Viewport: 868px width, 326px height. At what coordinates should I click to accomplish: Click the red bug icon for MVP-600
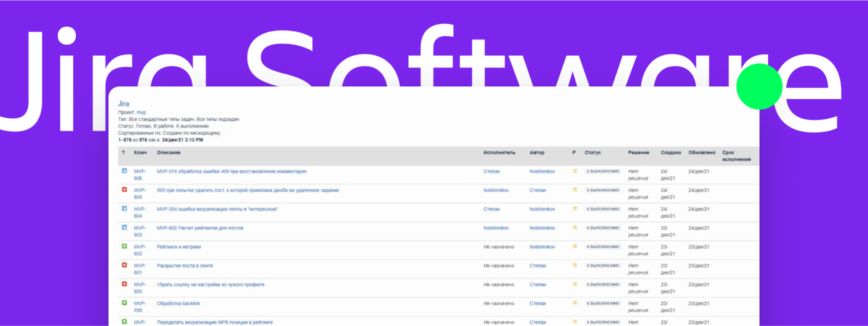(x=124, y=284)
